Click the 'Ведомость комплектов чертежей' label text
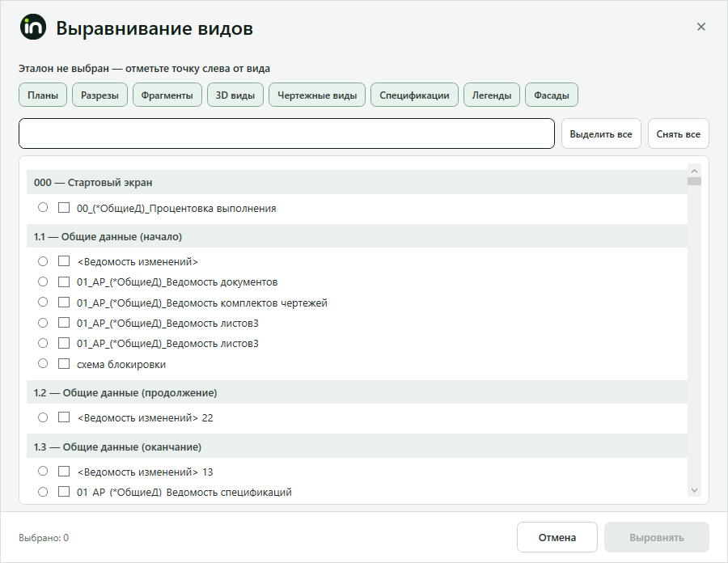This screenshot has width=728, height=563. pos(247,303)
